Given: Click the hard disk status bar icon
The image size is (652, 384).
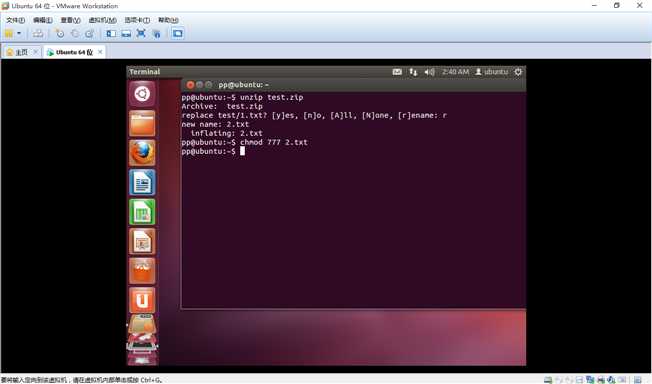Looking at the screenshot, I should tap(548, 379).
